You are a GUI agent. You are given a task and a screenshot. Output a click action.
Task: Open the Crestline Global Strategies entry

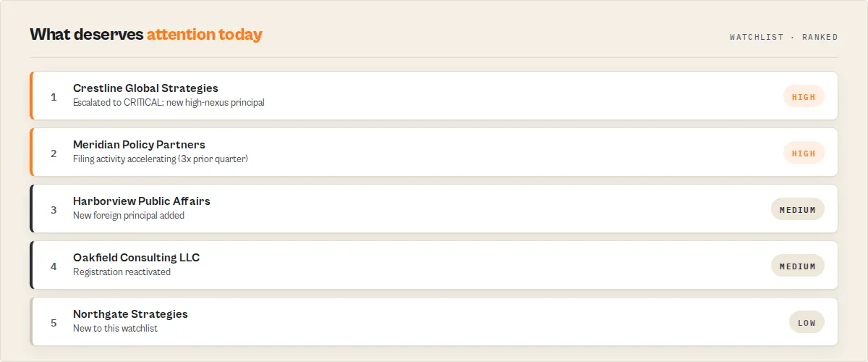point(434,96)
